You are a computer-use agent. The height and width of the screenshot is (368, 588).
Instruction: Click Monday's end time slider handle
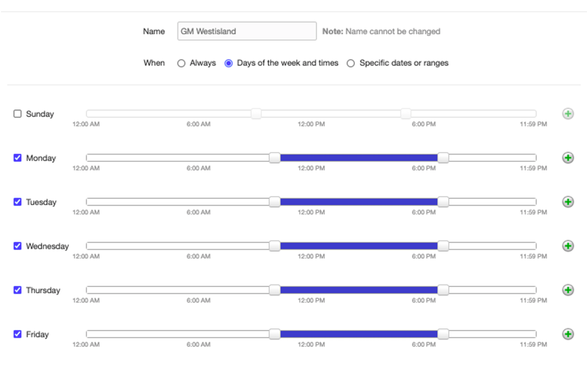tap(443, 158)
